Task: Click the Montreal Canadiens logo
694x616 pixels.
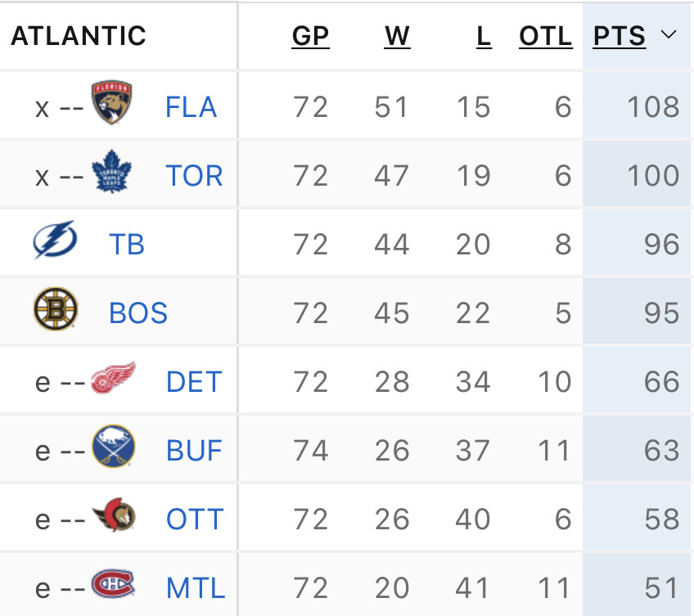Action: click(x=113, y=586)
